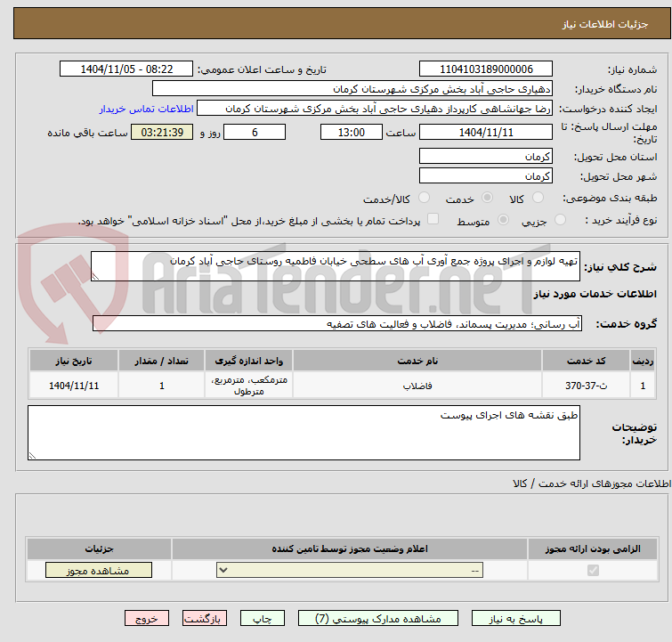Click the چاپ print button
The width and height of the screenshot is (672, 642).
pos(263,619)
